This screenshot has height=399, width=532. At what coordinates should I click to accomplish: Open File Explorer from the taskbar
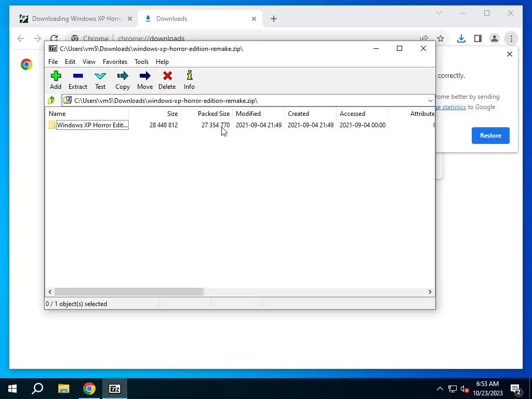63,389
